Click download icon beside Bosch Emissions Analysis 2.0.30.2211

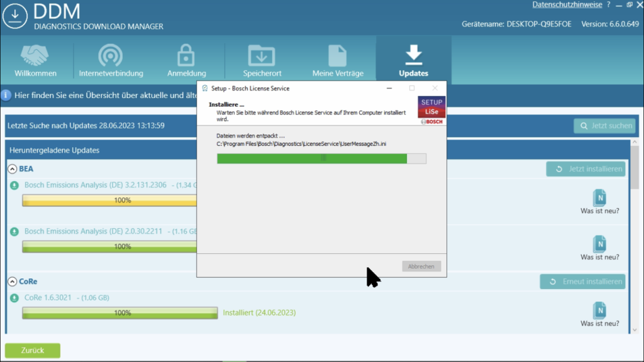pyautogui.click(x=14, y=232)
